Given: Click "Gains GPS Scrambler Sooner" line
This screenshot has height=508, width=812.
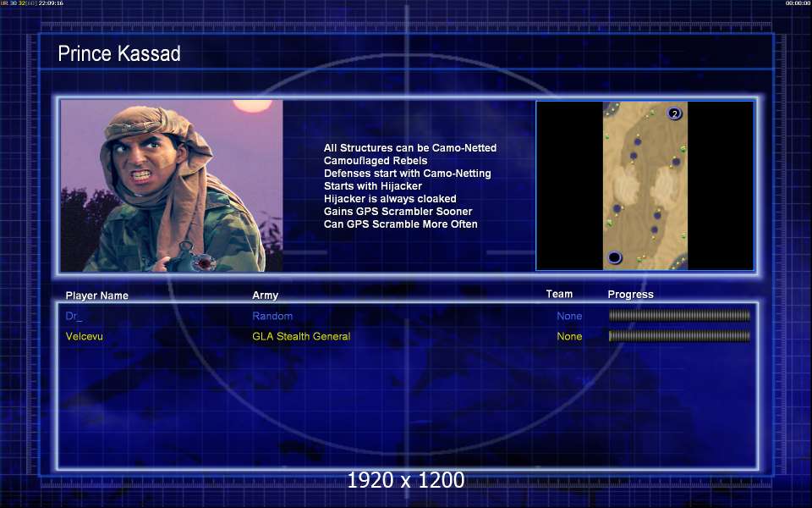Looking at the screenshot, I should [x=398, y=212].
